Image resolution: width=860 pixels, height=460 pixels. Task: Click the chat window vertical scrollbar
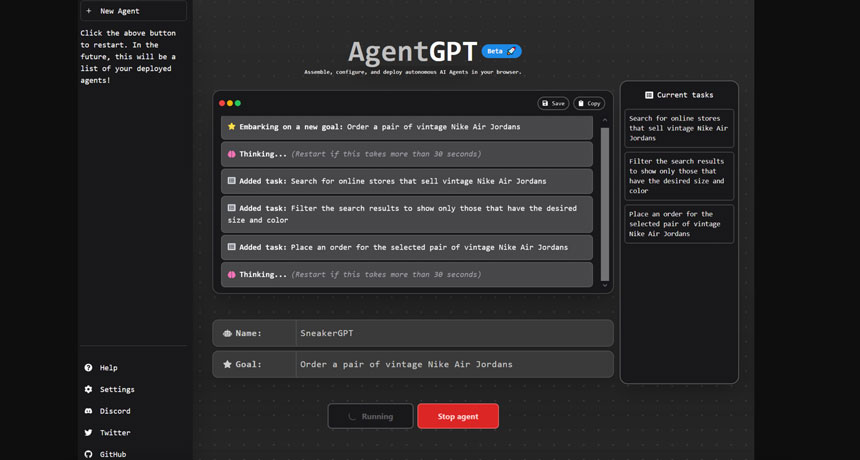604,200
